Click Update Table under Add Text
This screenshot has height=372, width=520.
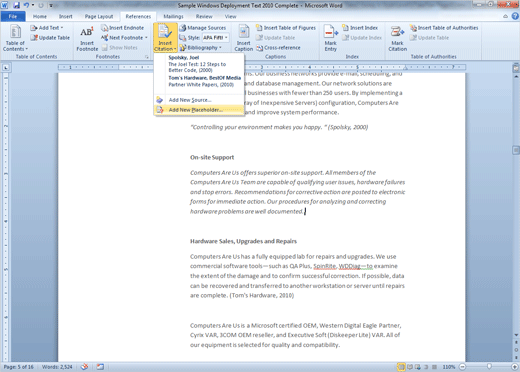tap(50, 38)
